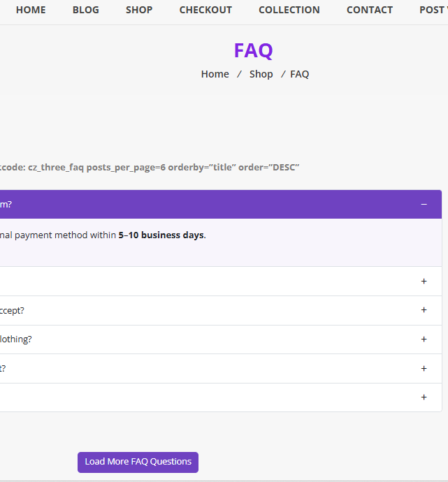Click the FAQ question text ending in "t?"
448x482 pixels.
pyautogui.click(x=3, y=368)
